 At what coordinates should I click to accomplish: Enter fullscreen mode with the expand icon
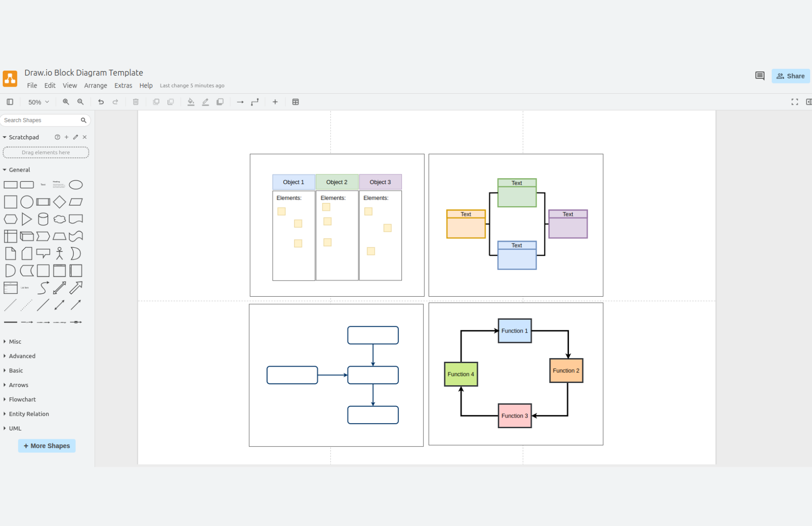pos(794,102)
